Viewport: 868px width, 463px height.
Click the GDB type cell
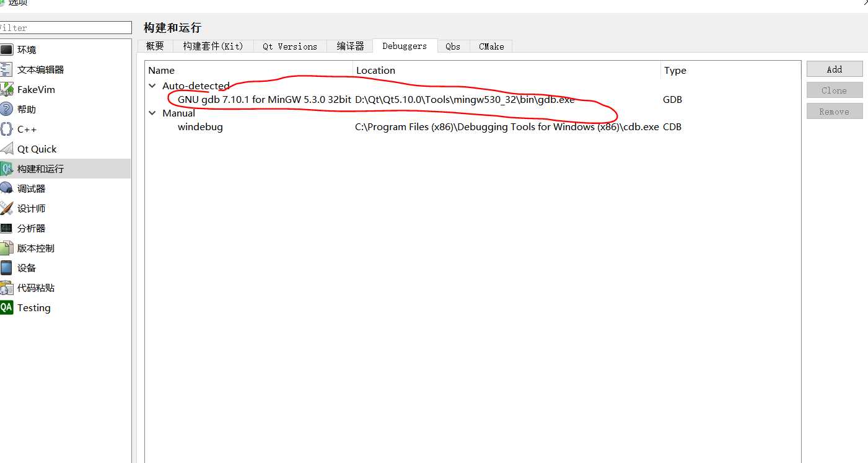pos(672,100)
